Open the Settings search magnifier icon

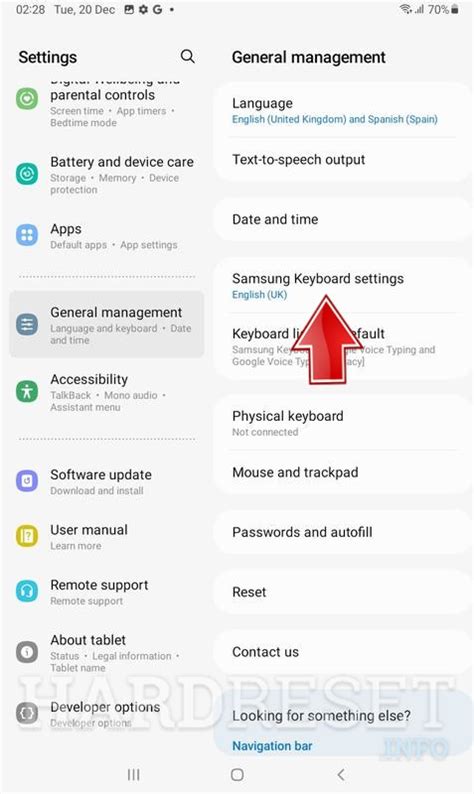(x=187, y=56)
